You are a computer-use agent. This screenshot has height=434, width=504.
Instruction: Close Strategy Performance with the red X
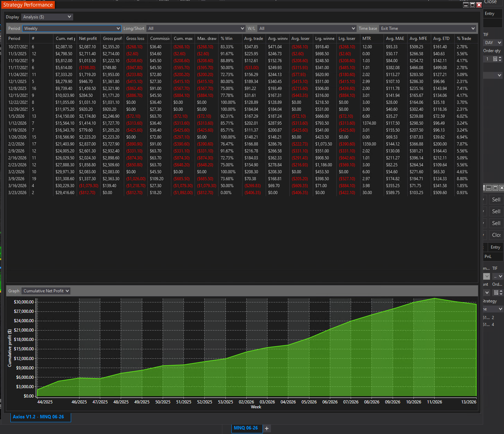pyautogui.click(x=479, y=5)
